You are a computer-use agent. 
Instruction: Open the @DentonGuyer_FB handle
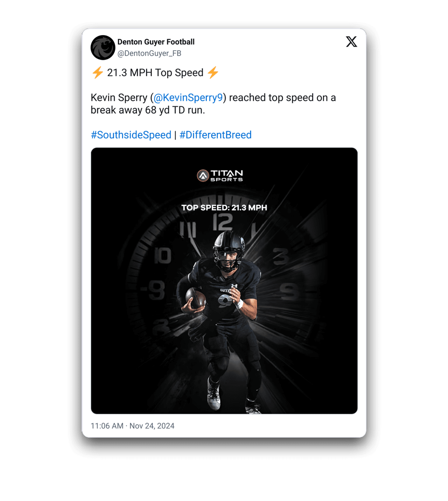(149, 53)
